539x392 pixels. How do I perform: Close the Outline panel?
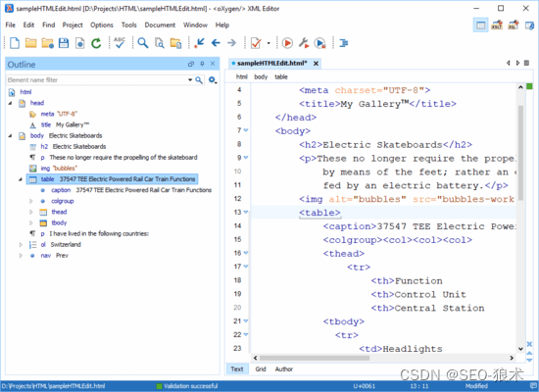point(213,64)
